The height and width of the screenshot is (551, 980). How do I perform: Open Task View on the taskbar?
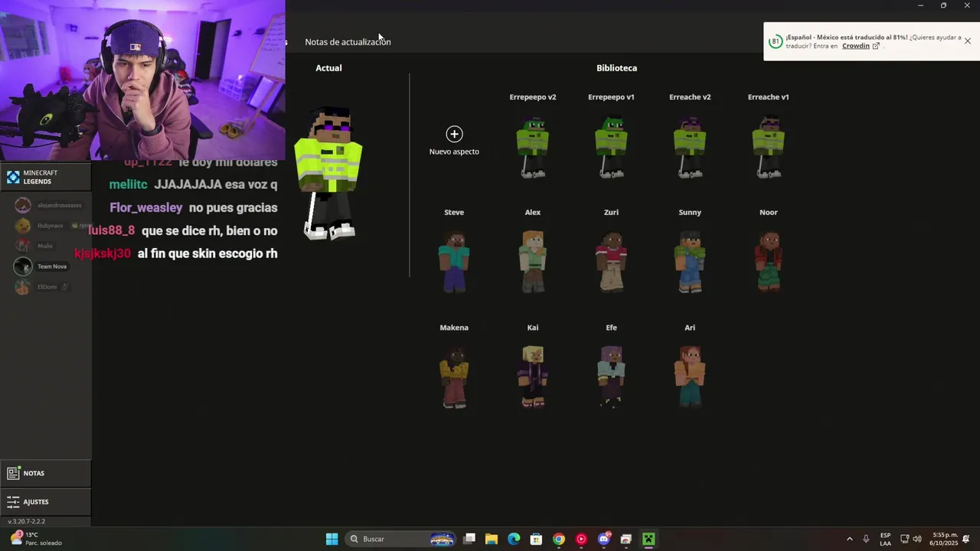click(x=469, y=539)
